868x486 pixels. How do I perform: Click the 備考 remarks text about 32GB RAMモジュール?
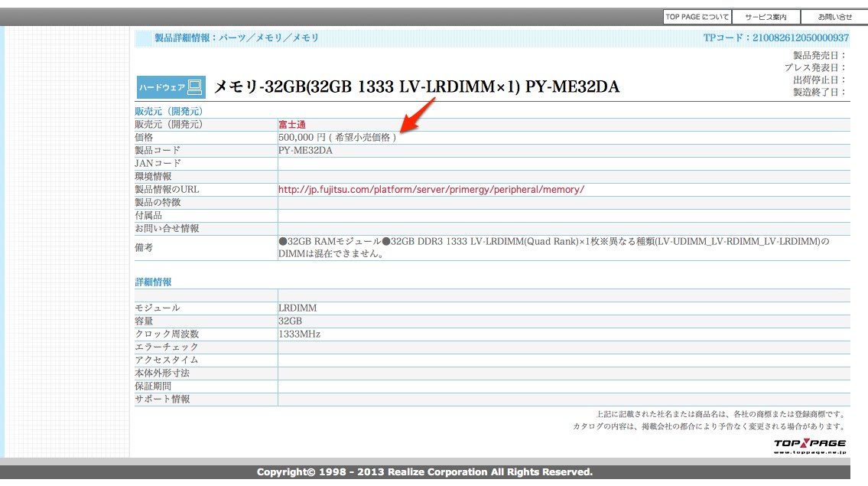point(554,248)
